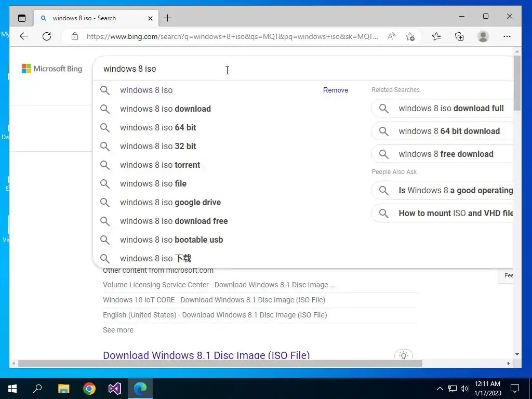This screenshot has height=399, width=532.
Task: Select suggestion 'windows 8 iso torrent'
Action: coord(160,165)
